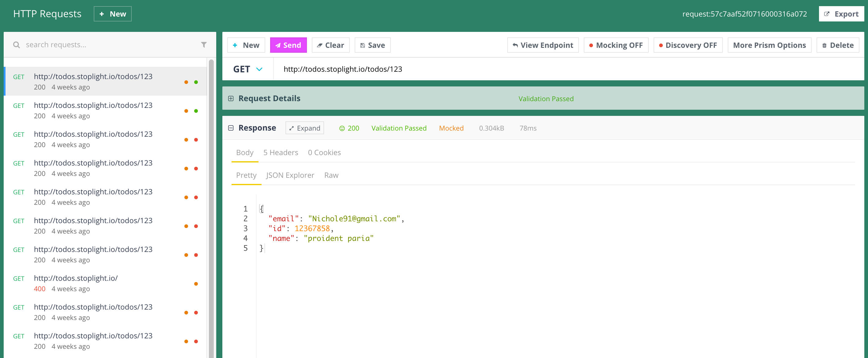This screenshot has height=358, width=868.
Task: Open More Prism Options
Action: point(769,45)
